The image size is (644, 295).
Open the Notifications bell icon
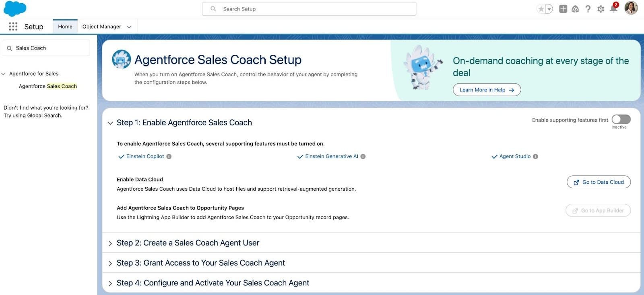pyautogui.click(x=613, y=9)
